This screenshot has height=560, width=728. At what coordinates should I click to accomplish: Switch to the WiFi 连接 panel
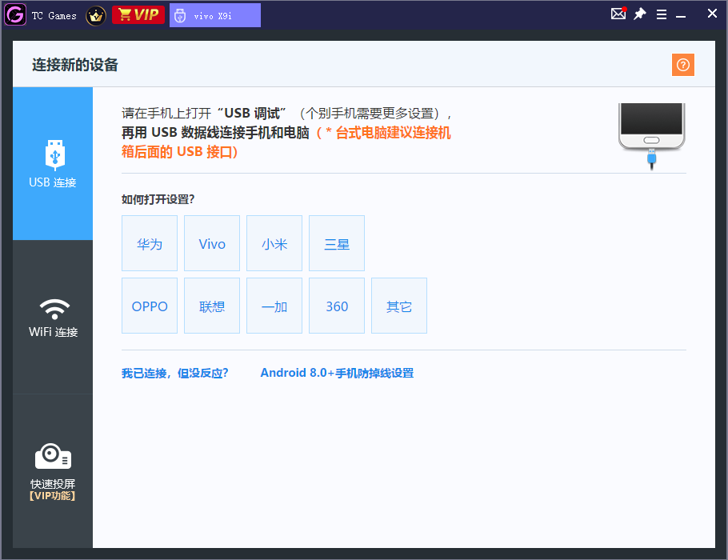(x=53, y=320)
